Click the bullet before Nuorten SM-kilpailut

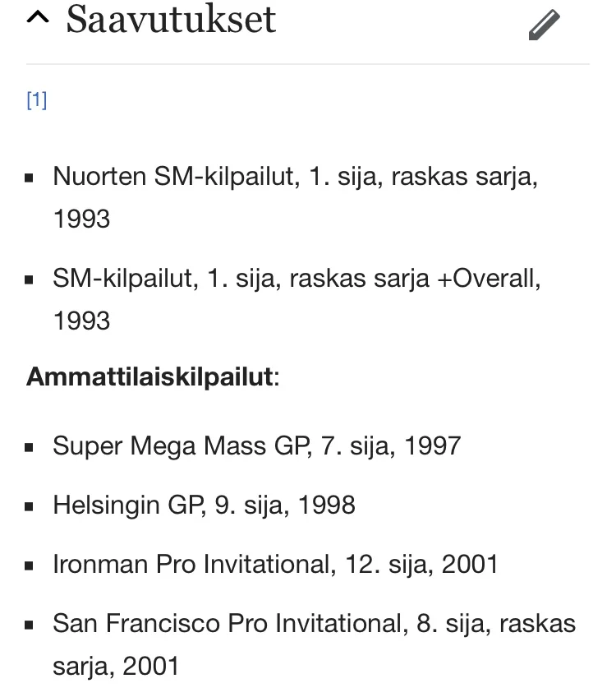[x=30, y=178]
